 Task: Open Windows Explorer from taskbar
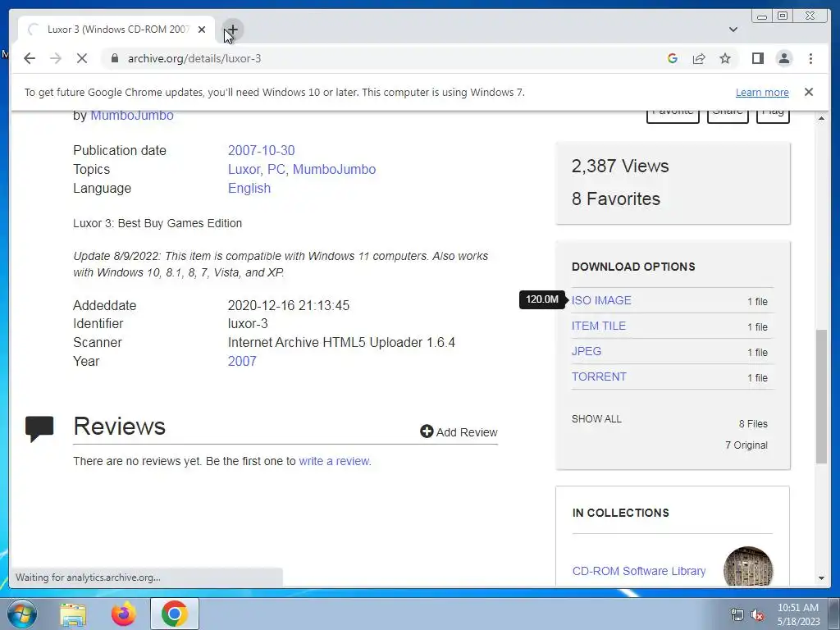[x=73, y=614]
